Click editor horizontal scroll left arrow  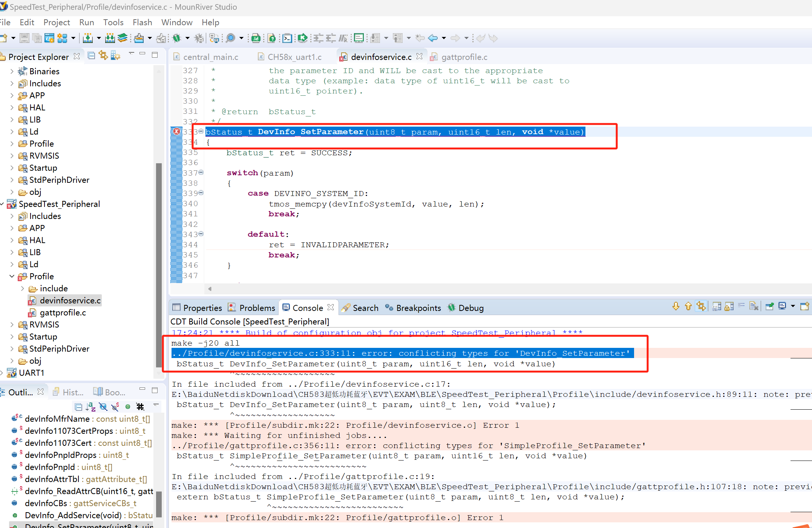(210, 289)
